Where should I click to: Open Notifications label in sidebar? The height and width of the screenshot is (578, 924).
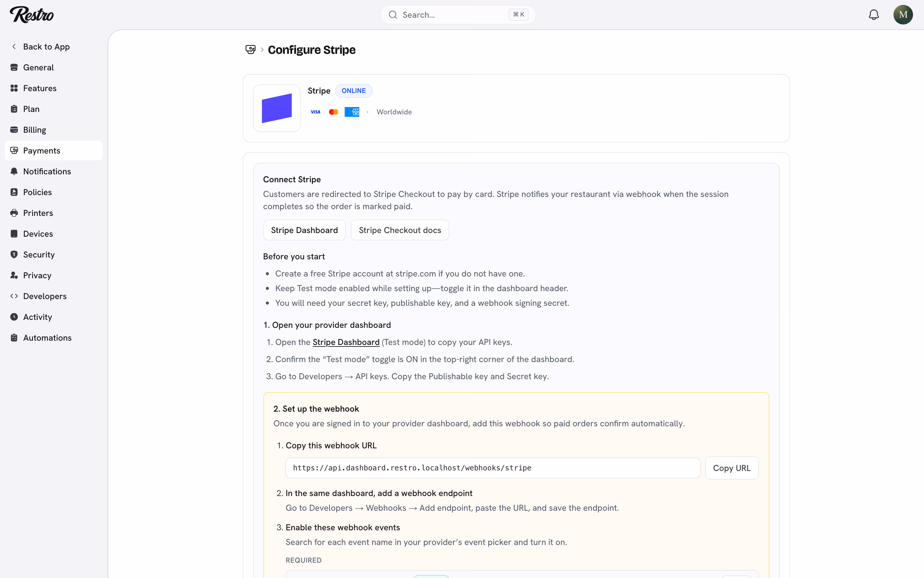[x=47, y=171]
